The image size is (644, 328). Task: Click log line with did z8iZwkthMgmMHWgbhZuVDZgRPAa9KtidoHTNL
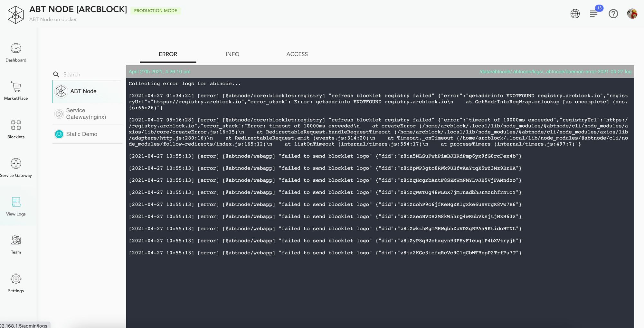(x=325, y=229)
